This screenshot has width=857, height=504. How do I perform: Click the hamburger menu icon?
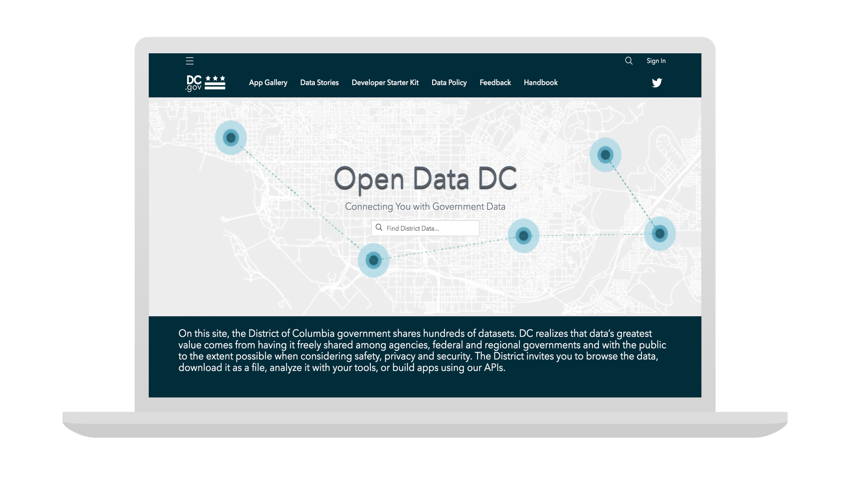[x=190, y=60]
